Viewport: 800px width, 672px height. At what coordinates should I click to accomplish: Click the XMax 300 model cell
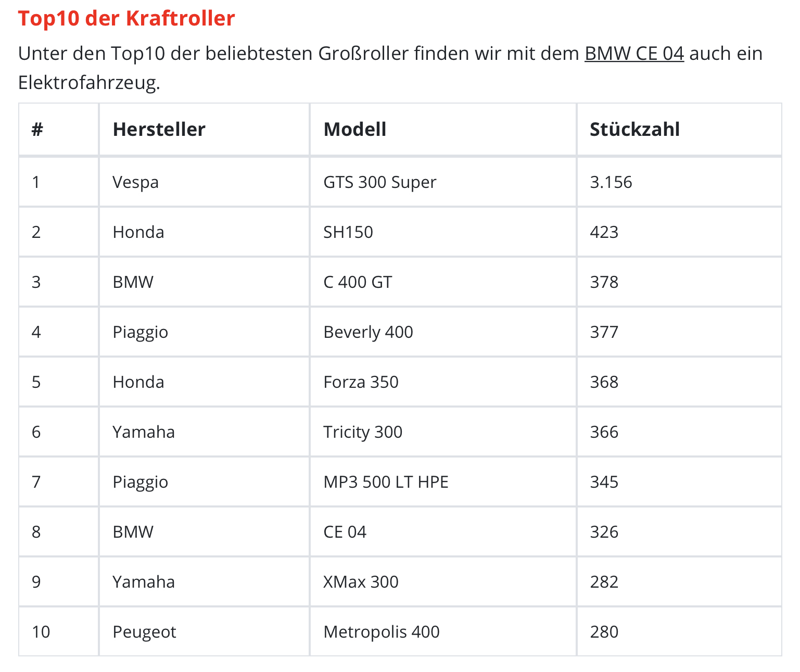pos(361,582)
